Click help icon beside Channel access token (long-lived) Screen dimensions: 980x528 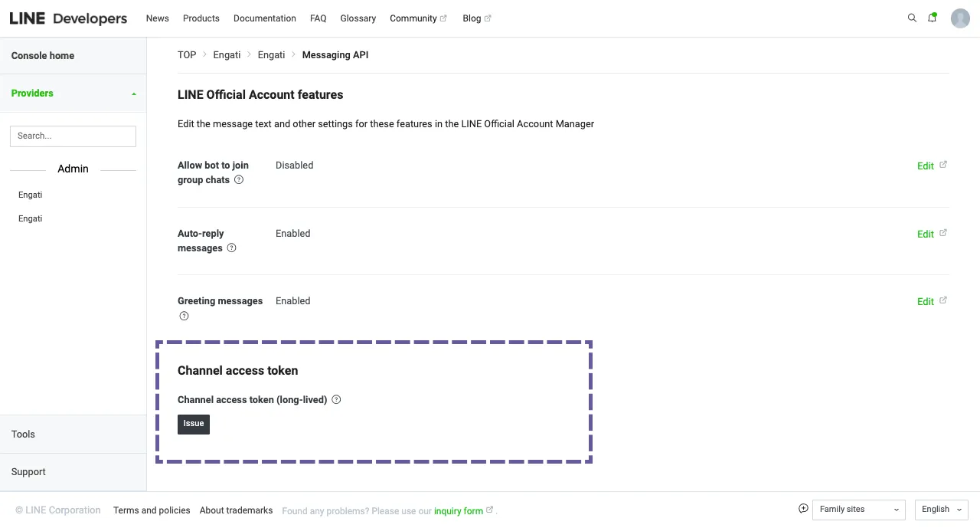point(336,399)
